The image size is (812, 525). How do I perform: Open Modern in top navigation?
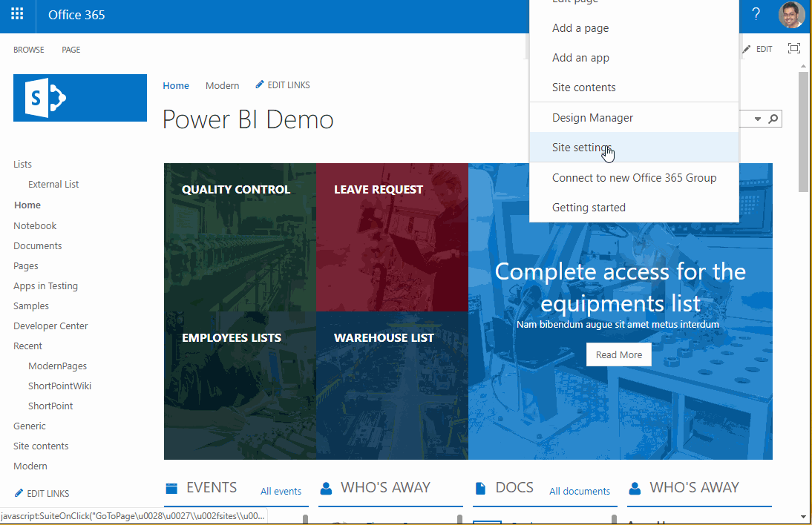[x=222, y=85]
